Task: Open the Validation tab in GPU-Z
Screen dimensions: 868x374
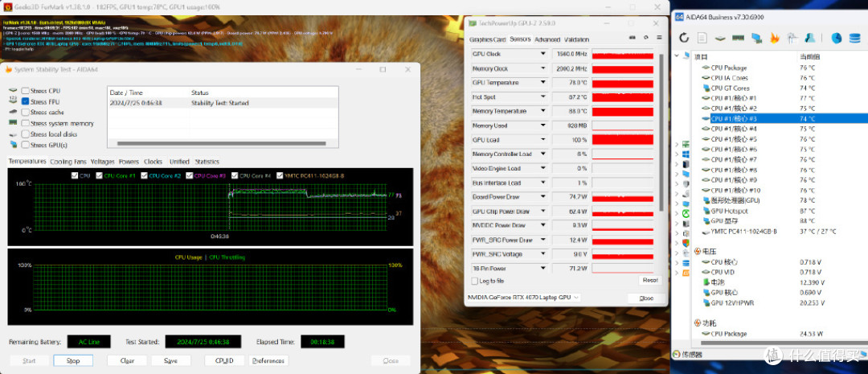Action: [576, 40]
